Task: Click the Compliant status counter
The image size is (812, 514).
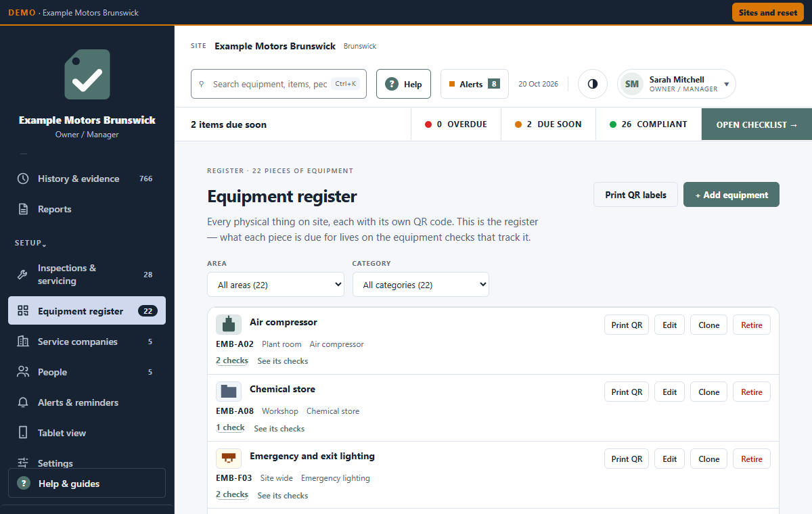Action: click(648, 124)
